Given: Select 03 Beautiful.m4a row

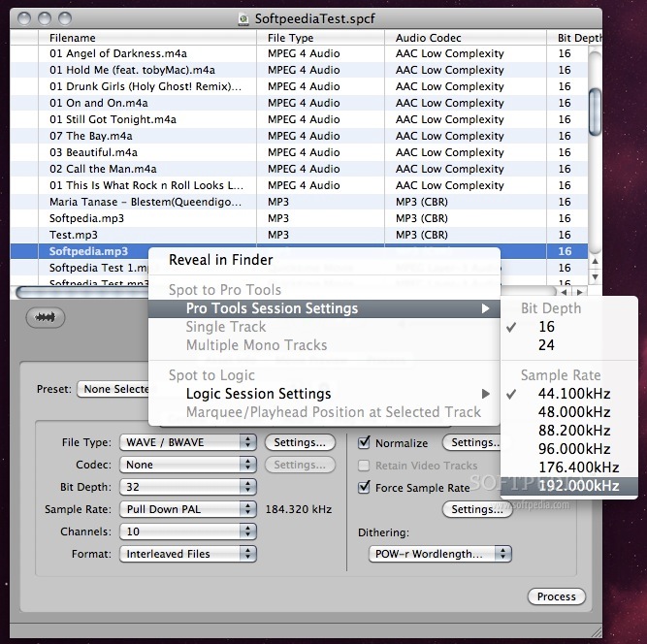Looking at the screenshot, I should coord(299,152).
